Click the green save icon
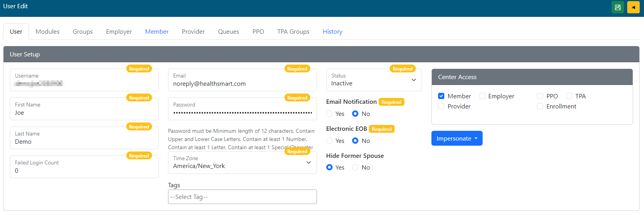The width and height of the screenshot is (644, 215). (617, 7)
